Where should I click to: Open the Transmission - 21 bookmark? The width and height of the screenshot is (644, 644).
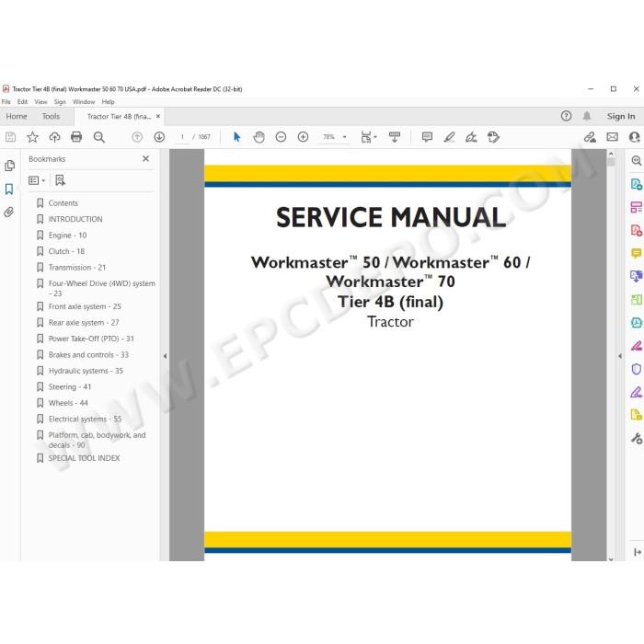pos(77,268)
